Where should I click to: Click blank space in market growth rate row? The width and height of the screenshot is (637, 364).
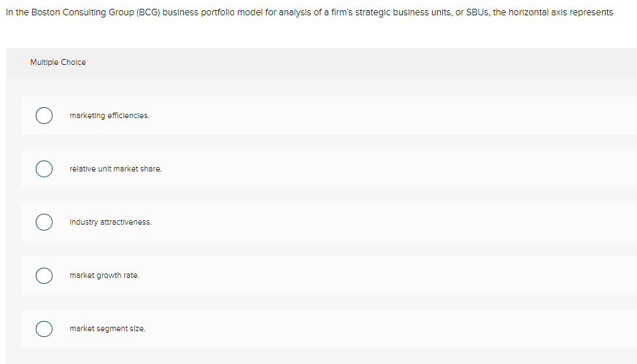401,276
